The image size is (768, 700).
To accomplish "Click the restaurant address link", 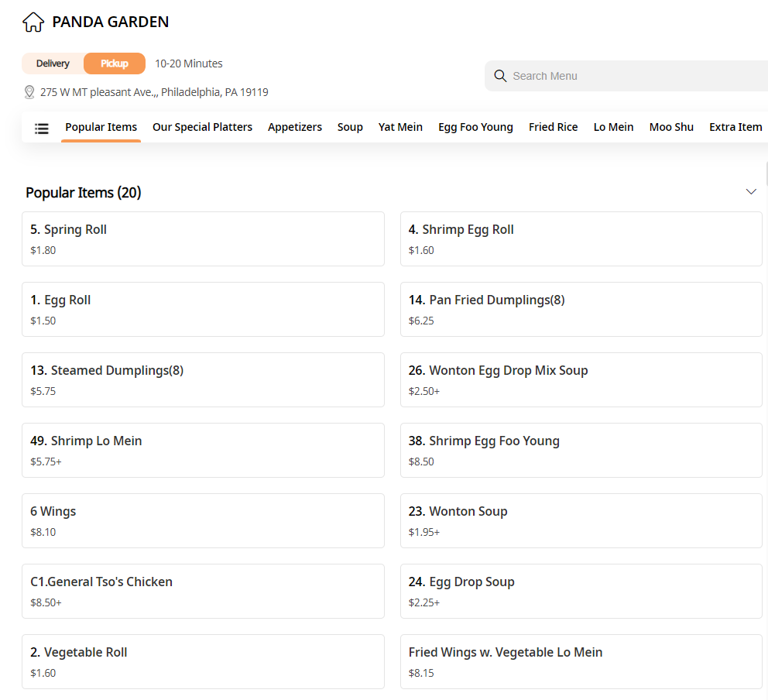I will 154,93.
